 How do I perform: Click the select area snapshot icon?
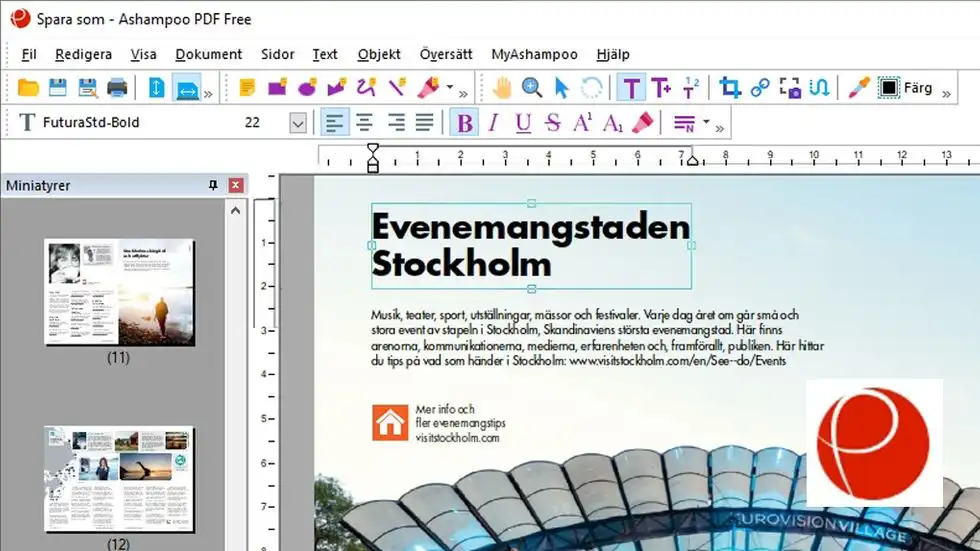[789, 88]
